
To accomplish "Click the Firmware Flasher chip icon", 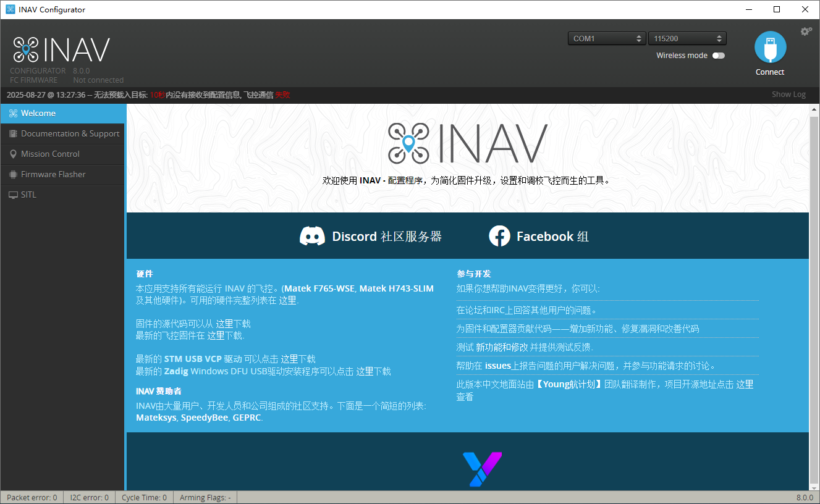I will 13,174.
